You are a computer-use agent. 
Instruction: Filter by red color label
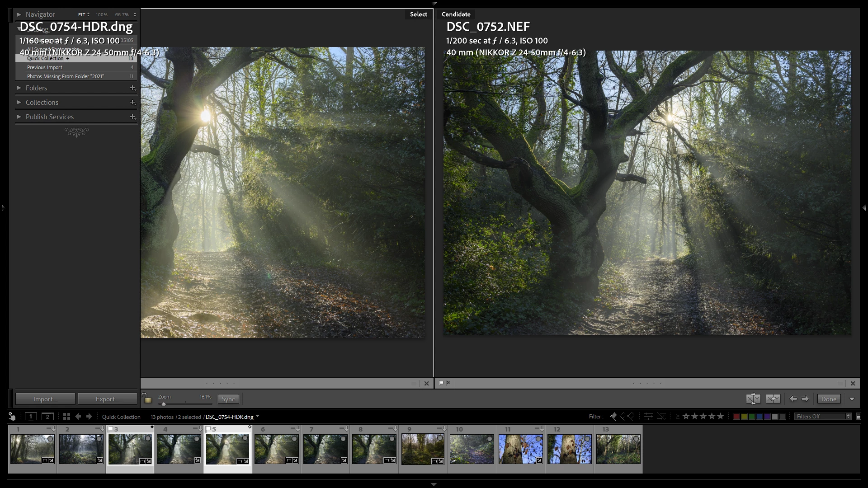736,417
